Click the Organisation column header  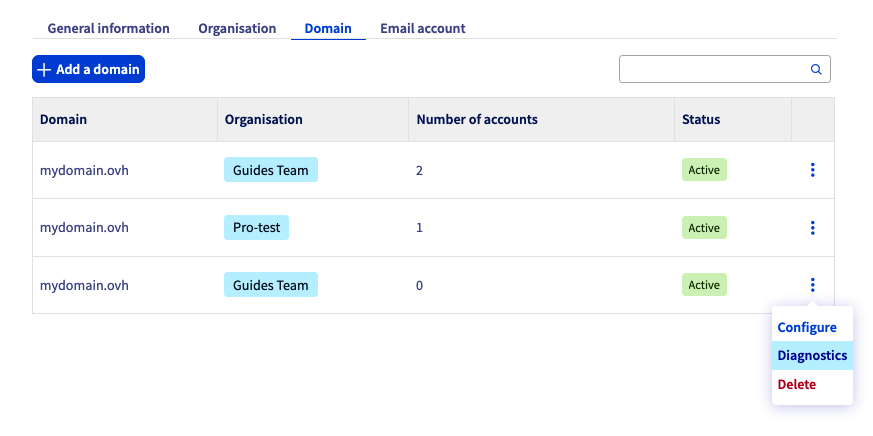point(263,119)
